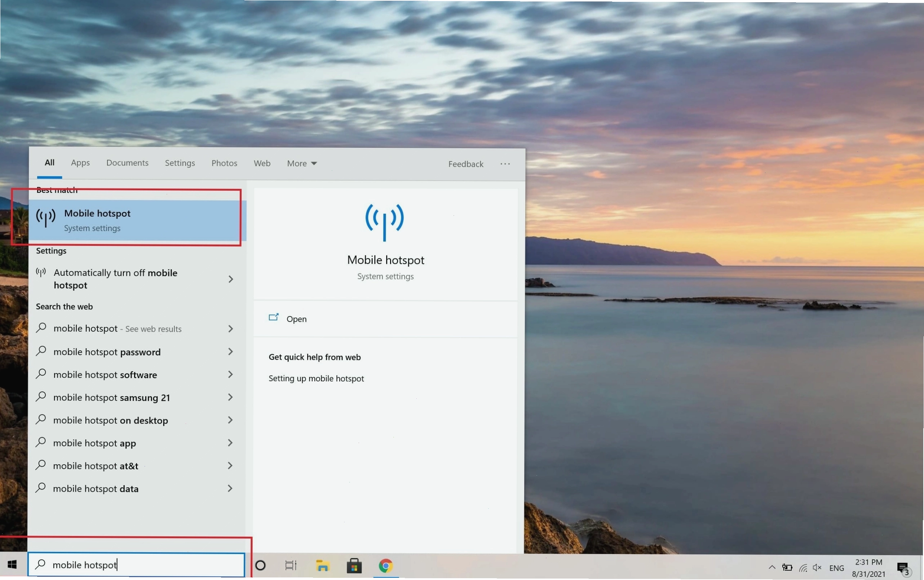Expand arrow beside 'See web results'
The image size is (924, 580).
[230, 329]
